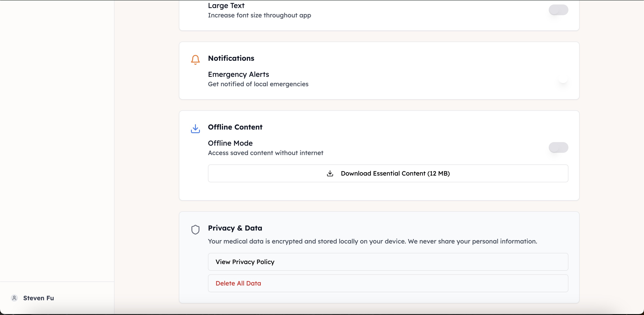Click the Offline Content section heading
The image size is (644, 315).
[235, 127]
